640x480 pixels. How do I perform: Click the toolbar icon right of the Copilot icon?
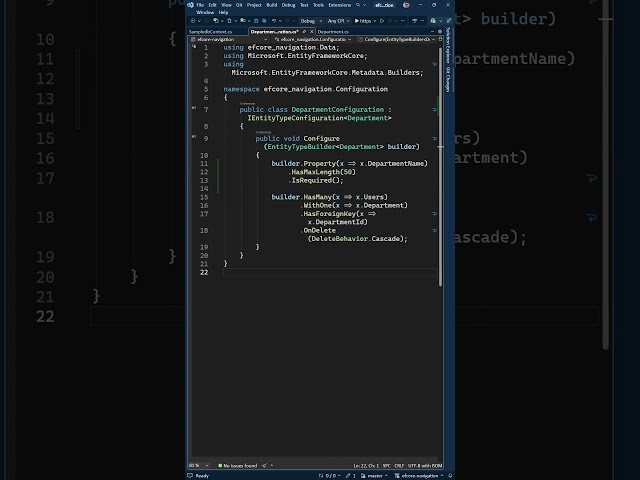coord(449,21)
